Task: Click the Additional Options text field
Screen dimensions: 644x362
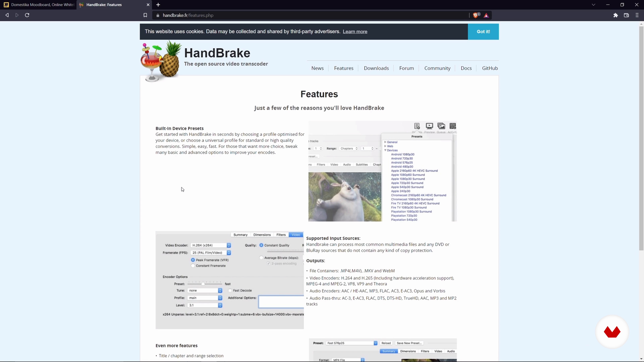Action: click(x=281, y=302)
